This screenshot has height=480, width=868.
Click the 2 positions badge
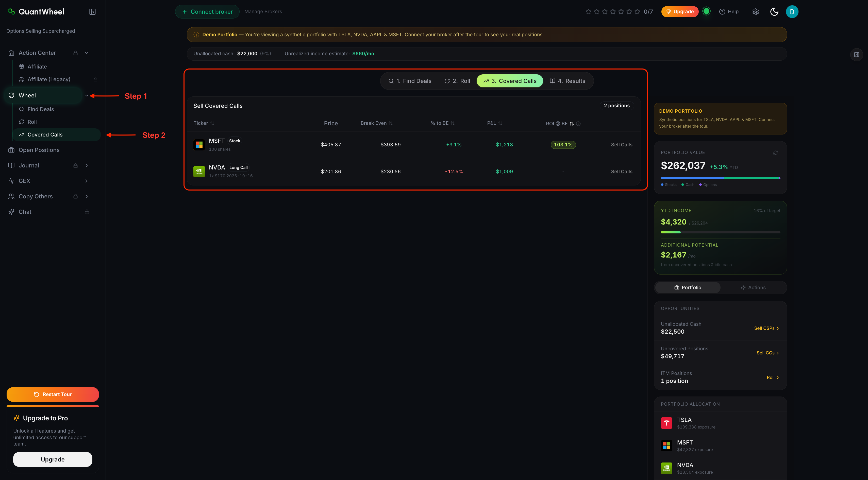(x=617, y=106)
